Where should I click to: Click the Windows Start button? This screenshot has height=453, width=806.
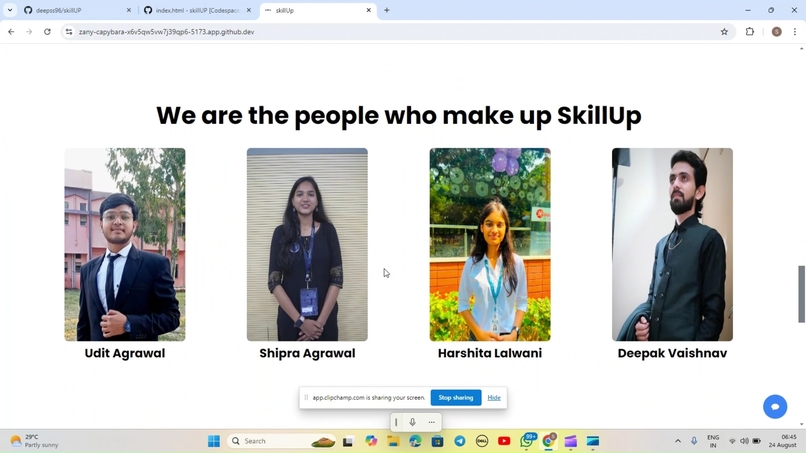(x=214, y=441)
